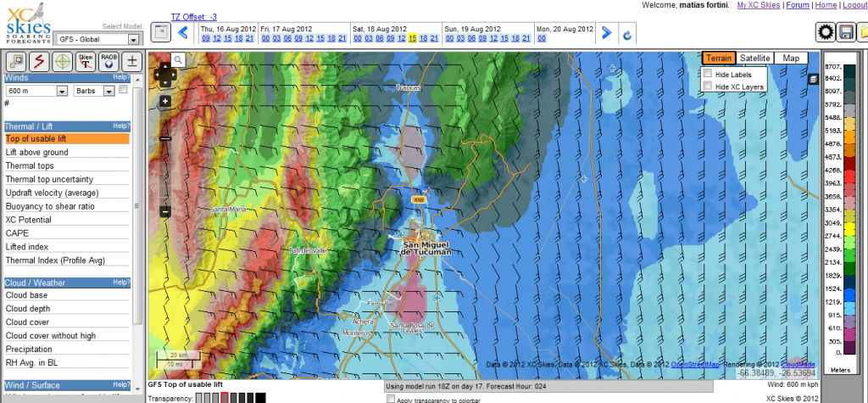Select the crosshair target tool

coord(62,61)
